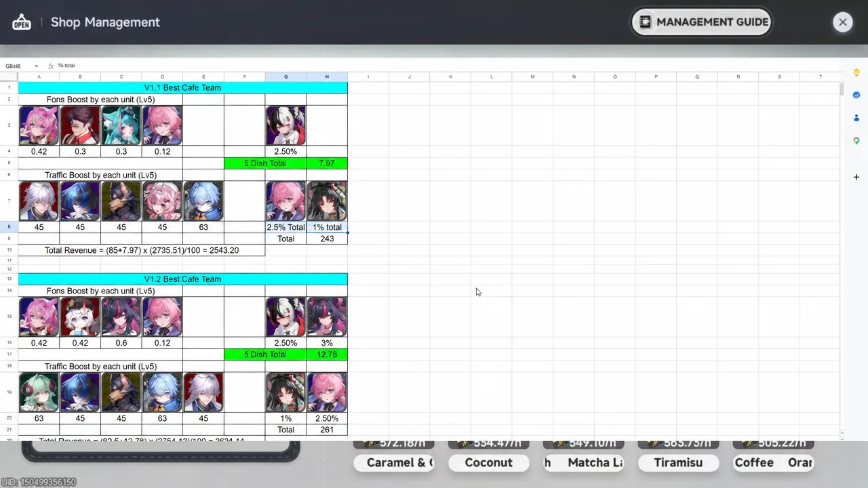The width and height of the screenshot is (868, 488).
Task: Click the white-haired chibi portrait in row 15
Action: pos(80,317)
